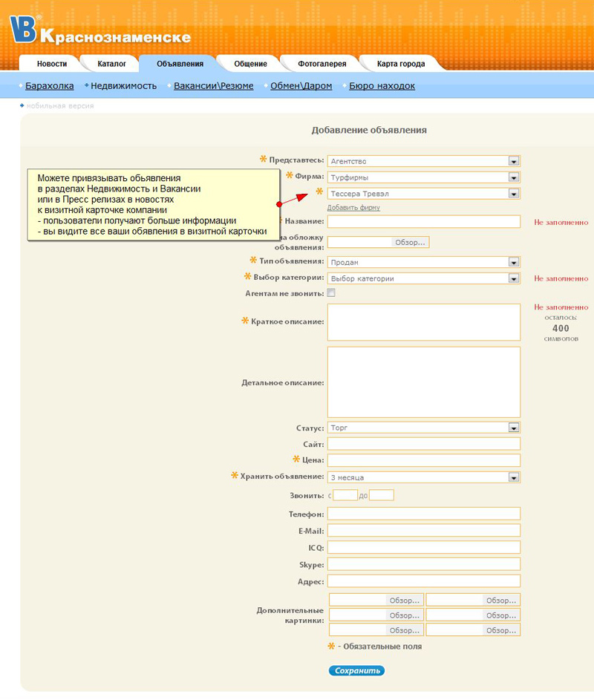Expand the Тессера Тревэл firm dropdown
The height and width of the screenshot is (700, 594).
click(424, 193)
